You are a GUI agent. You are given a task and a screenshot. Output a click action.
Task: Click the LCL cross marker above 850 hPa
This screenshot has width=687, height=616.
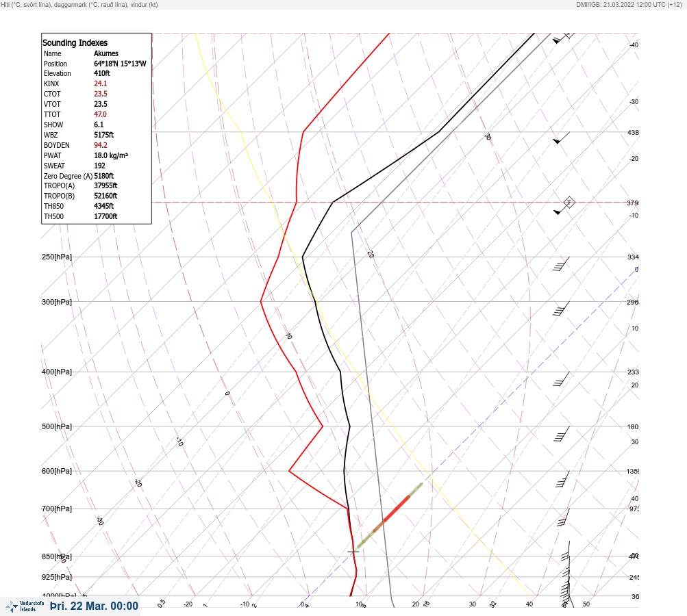353,551
